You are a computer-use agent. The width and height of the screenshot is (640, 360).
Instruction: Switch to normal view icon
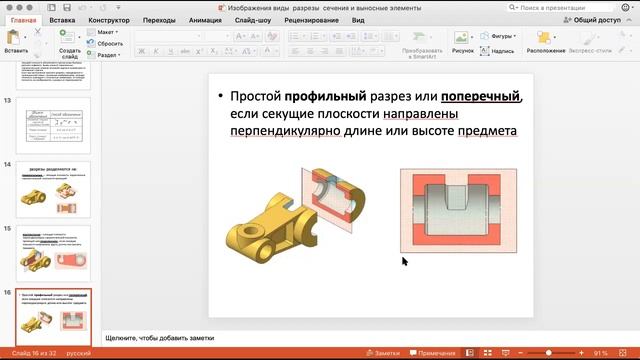pyautogui.click(x=470, y=353)
